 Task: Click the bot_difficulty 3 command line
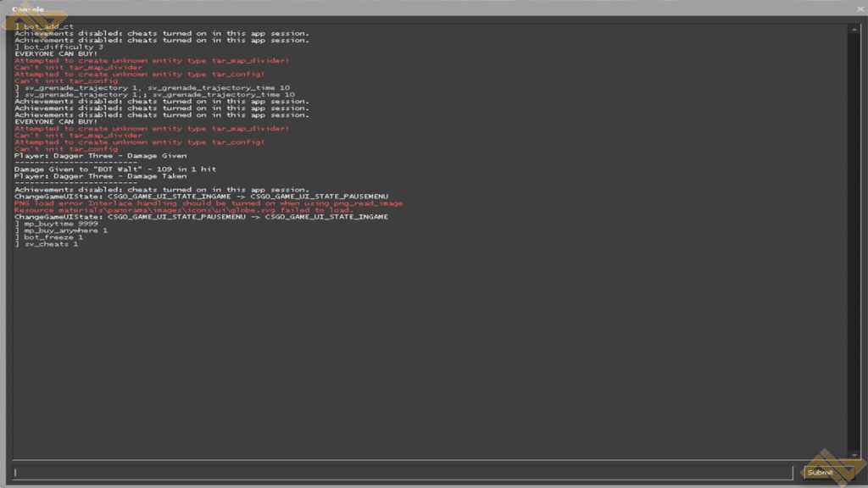click(59, 47)
